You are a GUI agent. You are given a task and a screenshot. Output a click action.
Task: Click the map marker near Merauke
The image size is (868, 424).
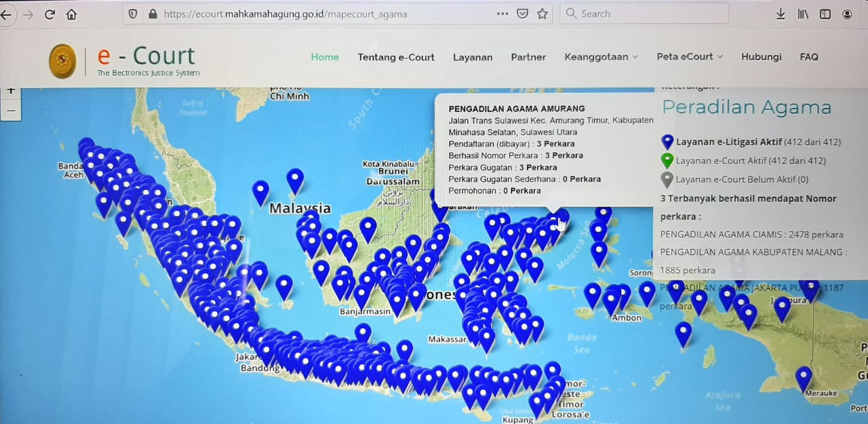tap(804, 377)
